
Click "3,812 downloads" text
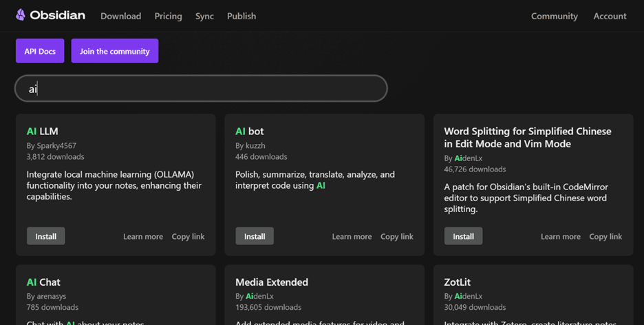tap(56, 156)
